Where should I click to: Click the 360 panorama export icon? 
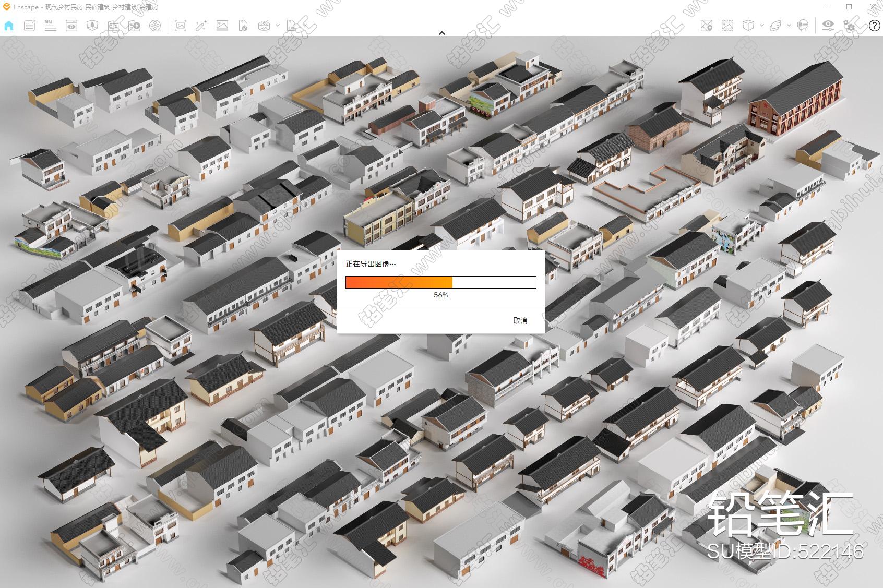pos(264,25)
